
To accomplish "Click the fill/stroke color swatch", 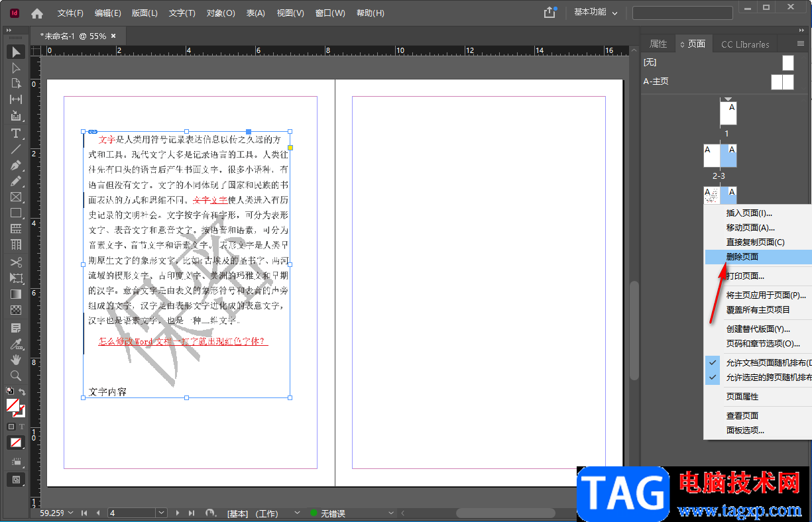I will 15,407.
